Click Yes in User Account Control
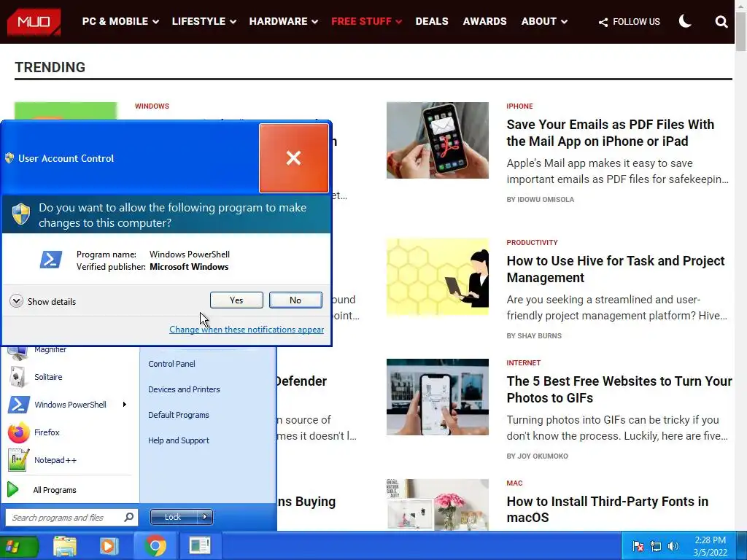This screenshot has height=560, width=747. (x=236, y=300)
